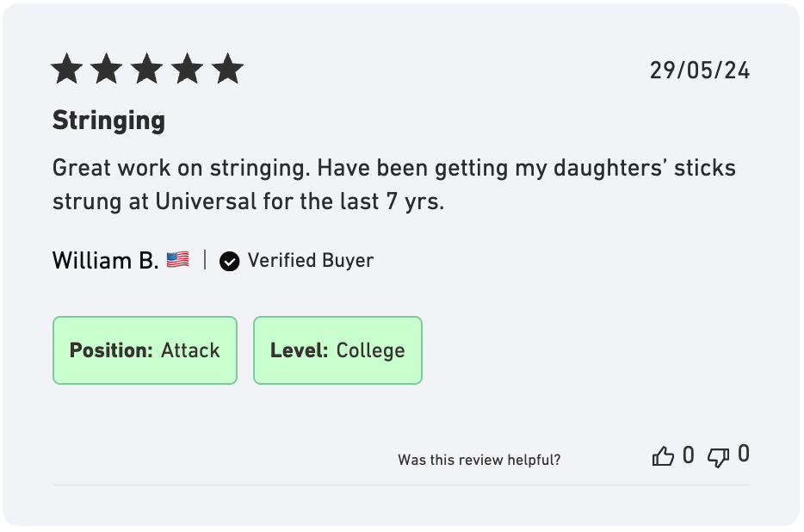Image resolution: width=804 pixels, height=532 pixels.
Task: Select the Position: Attack tag
Action: [145, 350]
